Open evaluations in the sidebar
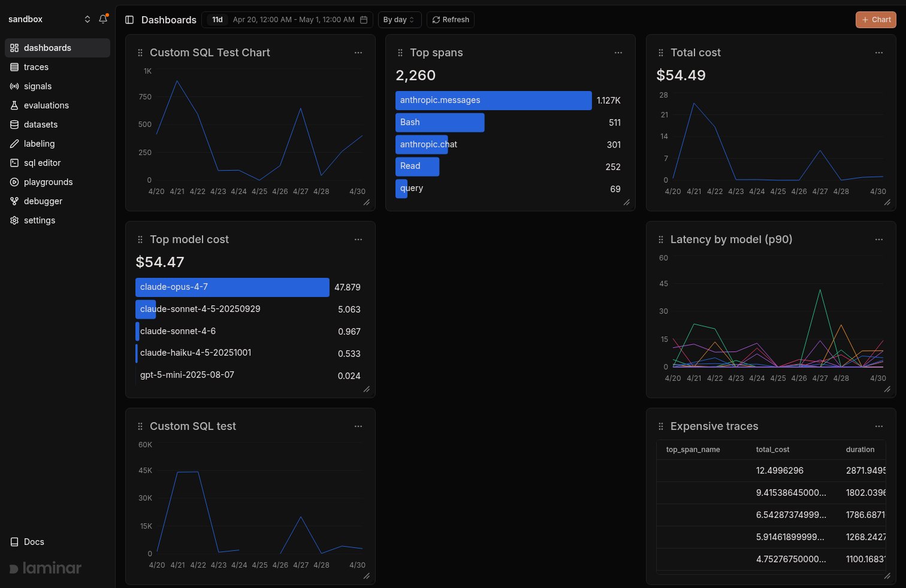 click(58, 105)
